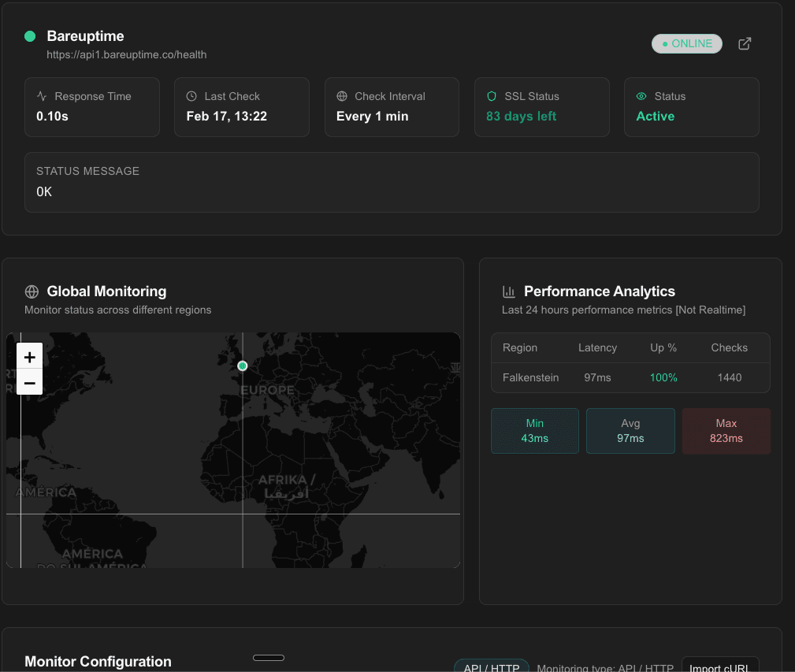Click the Response Time waveform icon

[41, 95]
